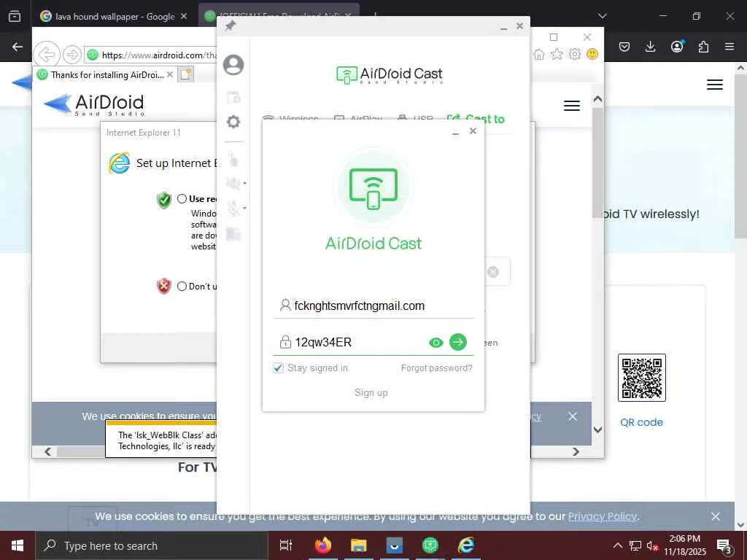The height and width of the screenshot is (560, 747).
Task: Open a new Internet Explorer tab
Action: pyautogui.click(x=186, y=74)
